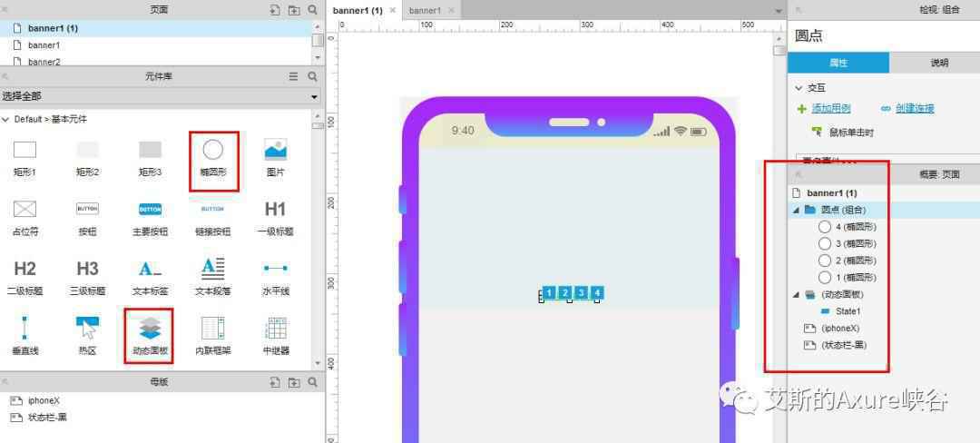Collapse the 动态面板 tree node in outline
The width and height of the screenshot is (980, 443).
(796, 294)
